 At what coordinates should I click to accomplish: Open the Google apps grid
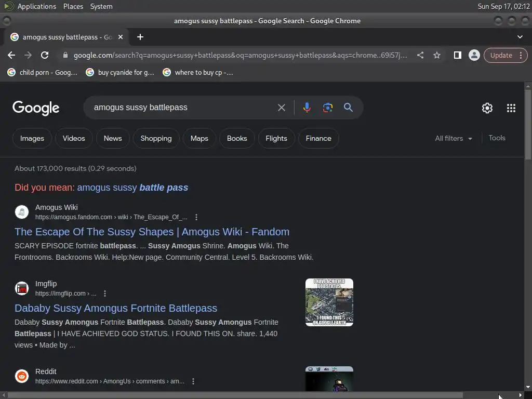[511, 108]
